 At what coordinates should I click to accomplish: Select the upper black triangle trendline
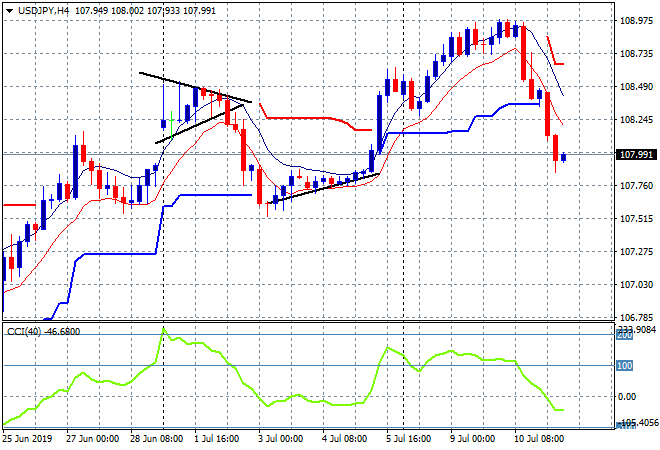point(195,88)
